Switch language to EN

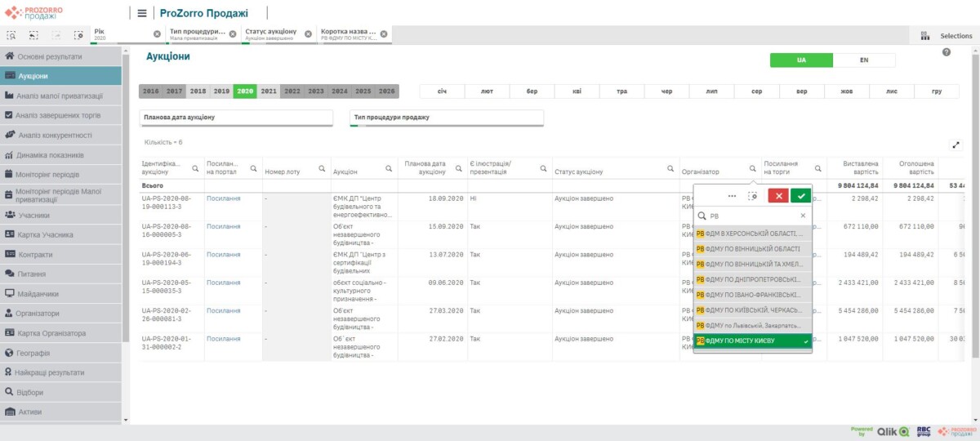click(x=863, y=60)
